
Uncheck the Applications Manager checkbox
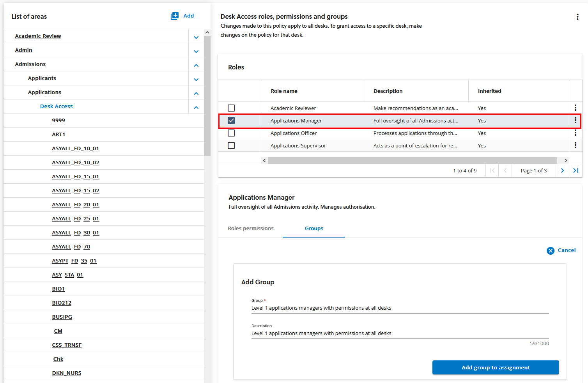click(x=231, y=121)
